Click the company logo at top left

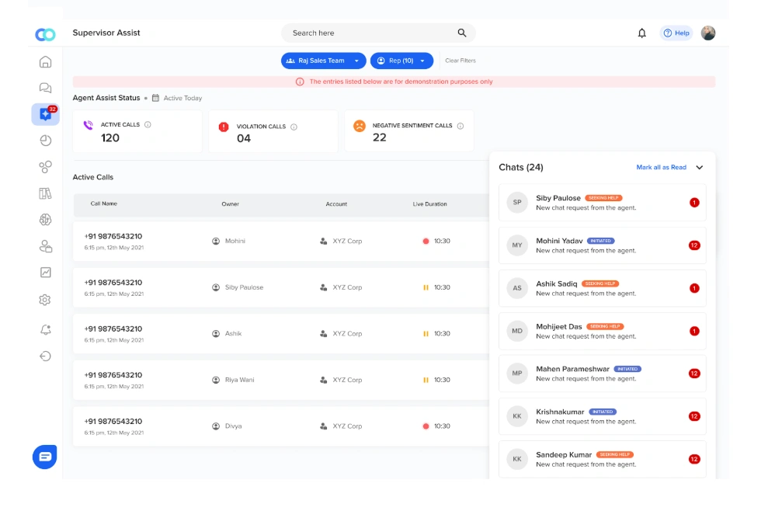click(x=45, y=34)
